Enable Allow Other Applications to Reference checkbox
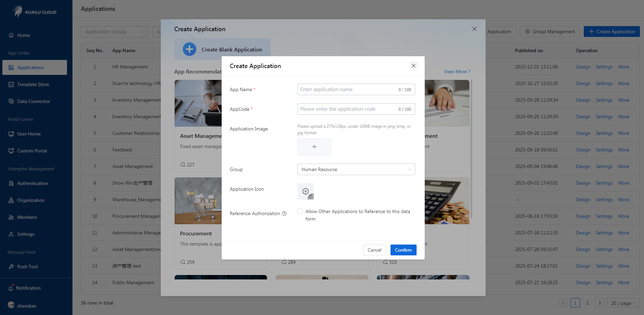Viewport: 644px width, 315px height. click(x=300, y=211)
